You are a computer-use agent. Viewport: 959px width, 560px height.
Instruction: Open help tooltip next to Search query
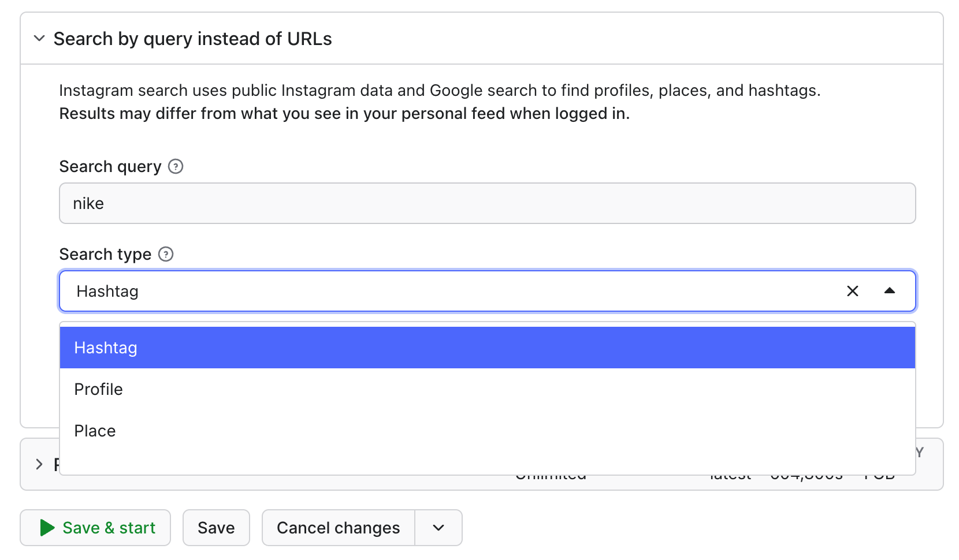point(176,166)
